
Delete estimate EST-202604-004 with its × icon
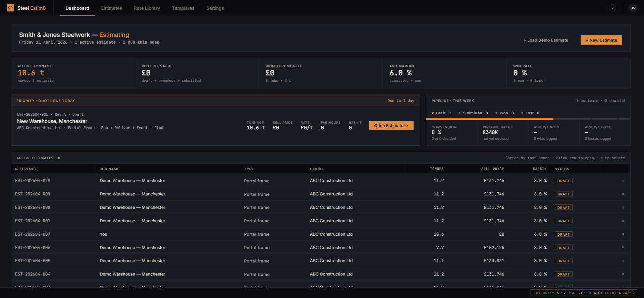pyautogui.click(x=623, y=274)
